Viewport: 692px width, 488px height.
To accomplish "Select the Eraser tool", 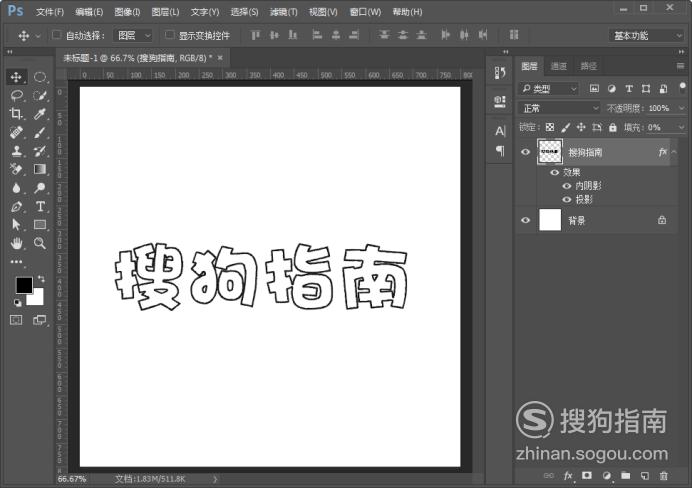I will [16, 169].
